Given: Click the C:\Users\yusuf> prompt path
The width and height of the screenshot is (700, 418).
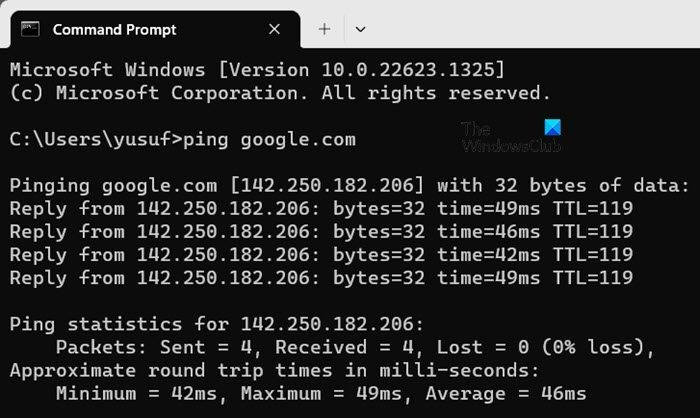Looking at the screenshot, I should [95, 139].
